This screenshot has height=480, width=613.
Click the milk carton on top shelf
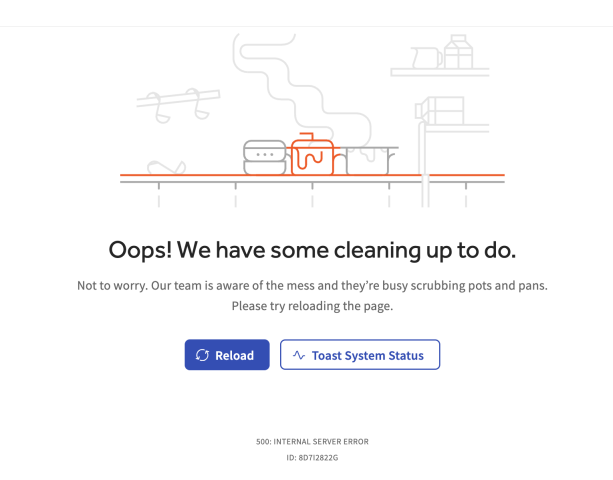(459, 52)
